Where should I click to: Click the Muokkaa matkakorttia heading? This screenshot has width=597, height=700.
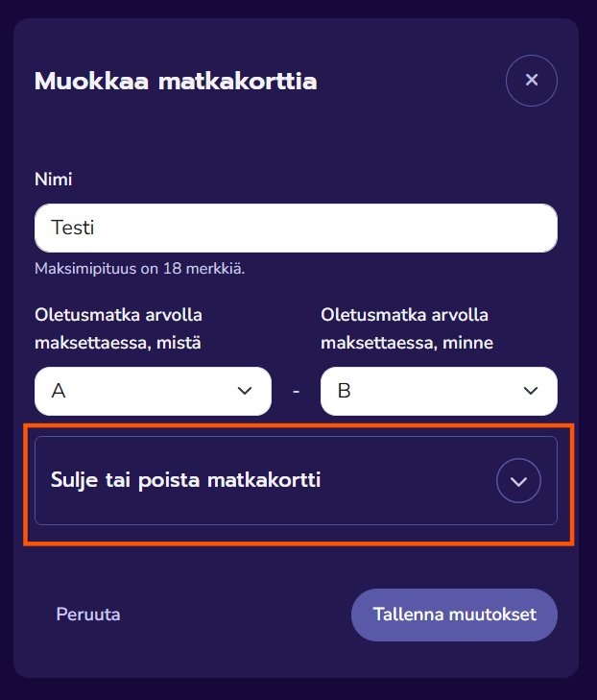tap(176, 82)
